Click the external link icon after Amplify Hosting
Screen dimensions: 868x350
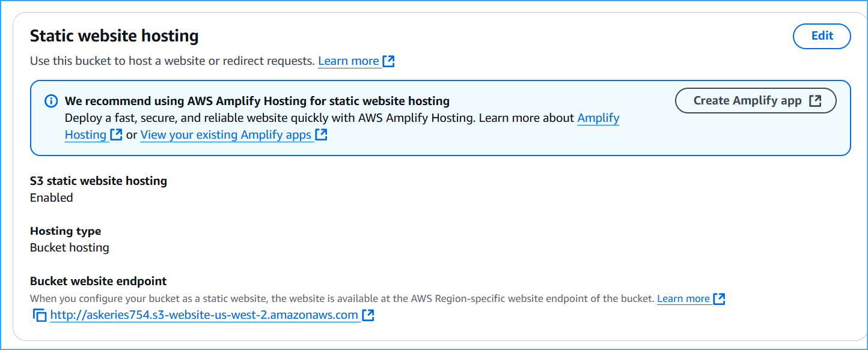(x=115, y=134)
